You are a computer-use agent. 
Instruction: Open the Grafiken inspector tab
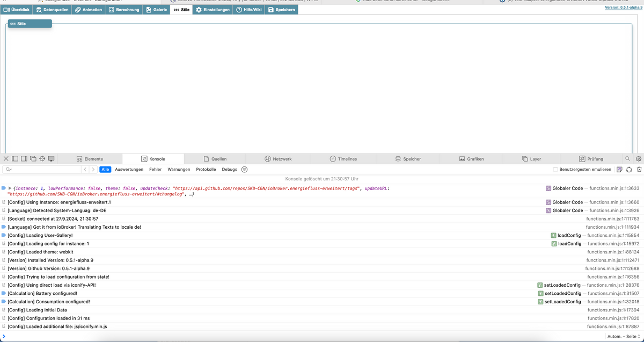[472, 159]
